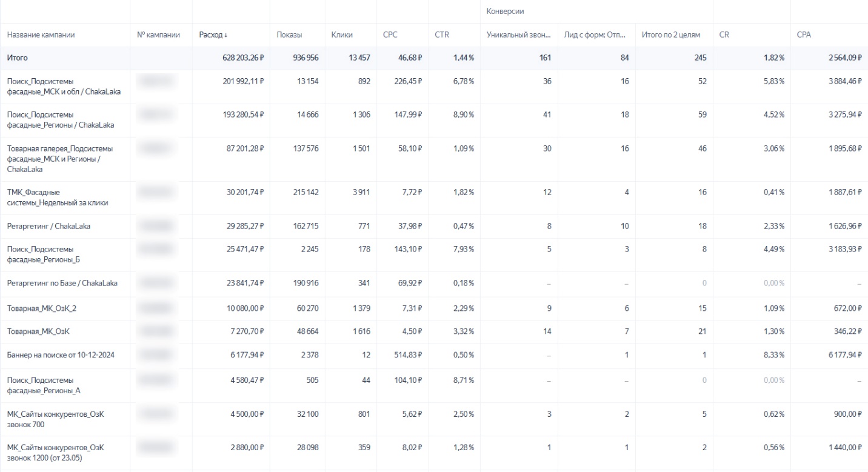This screenshot has width=868, height=472.
Task: Select CPA value 1 440,00 ₽
Action: (844, 447)
